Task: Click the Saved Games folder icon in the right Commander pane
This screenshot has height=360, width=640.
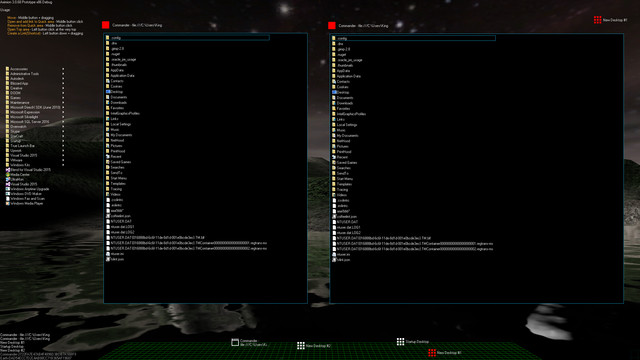Action: point(334,162)
